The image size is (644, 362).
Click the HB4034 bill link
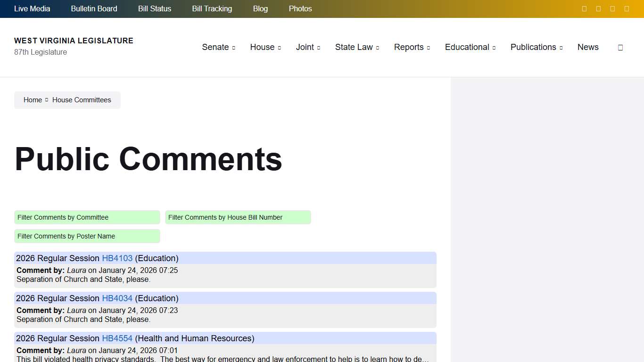click(x=117, y=298)
